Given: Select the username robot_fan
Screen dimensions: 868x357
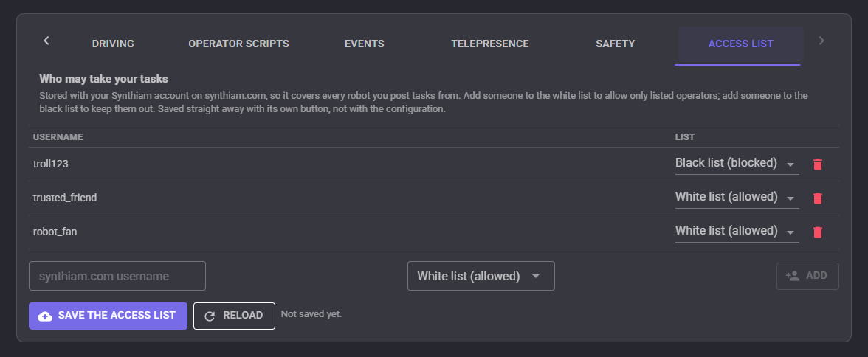Looking at the screenshot, I should click(x=55, y=232).
